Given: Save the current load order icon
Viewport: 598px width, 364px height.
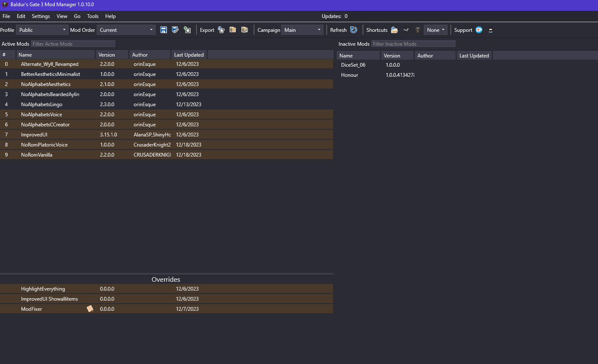Looking at the screenshot, I should point(164,30).
